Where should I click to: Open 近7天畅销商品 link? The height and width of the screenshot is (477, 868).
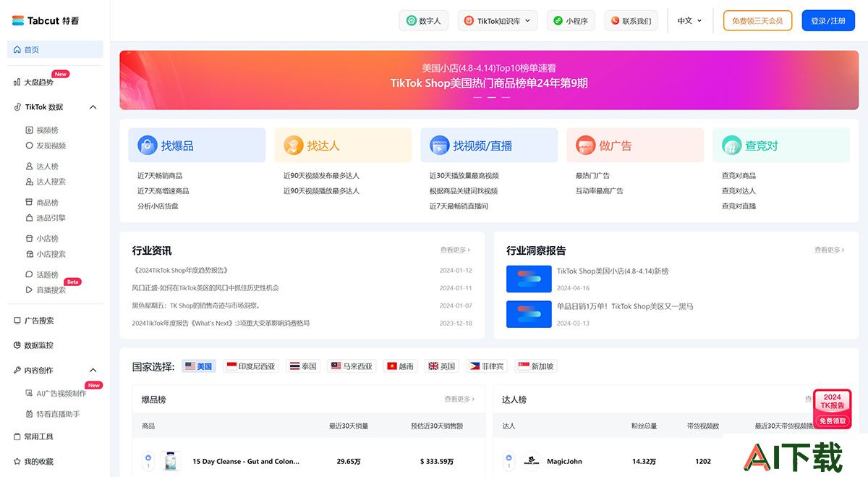click(x=160, y=176)
